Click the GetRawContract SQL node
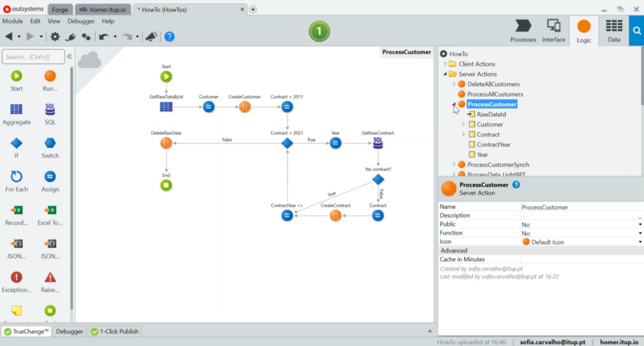644x346 pixels. 378,143
